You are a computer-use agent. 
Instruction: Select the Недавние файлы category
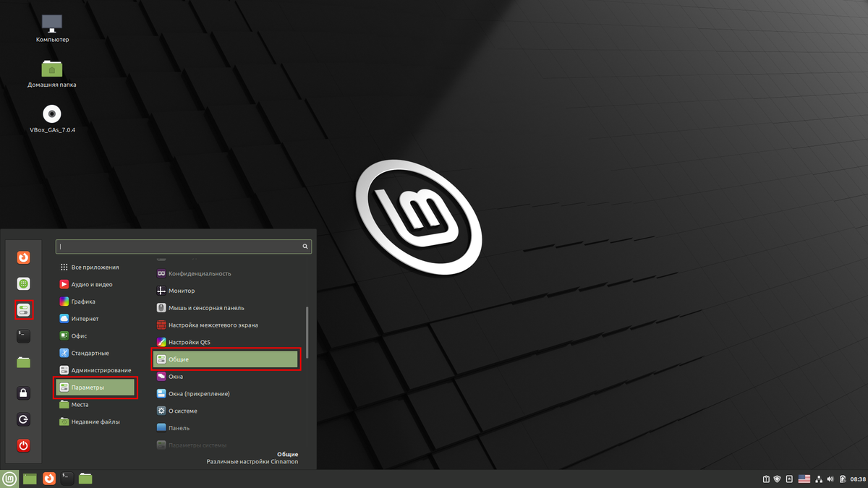tap(96, 421)
